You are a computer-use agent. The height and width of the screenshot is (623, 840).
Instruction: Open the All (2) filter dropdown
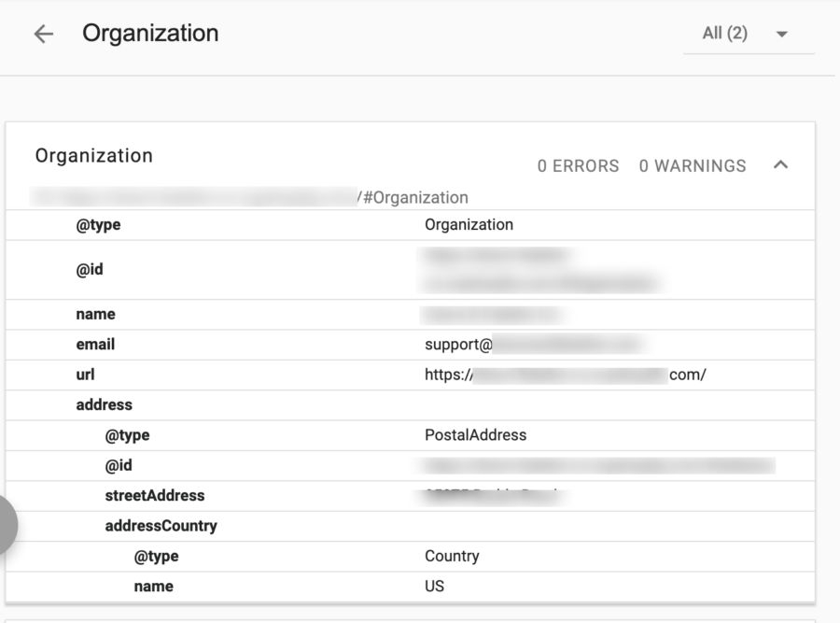[x=747, y=34]
